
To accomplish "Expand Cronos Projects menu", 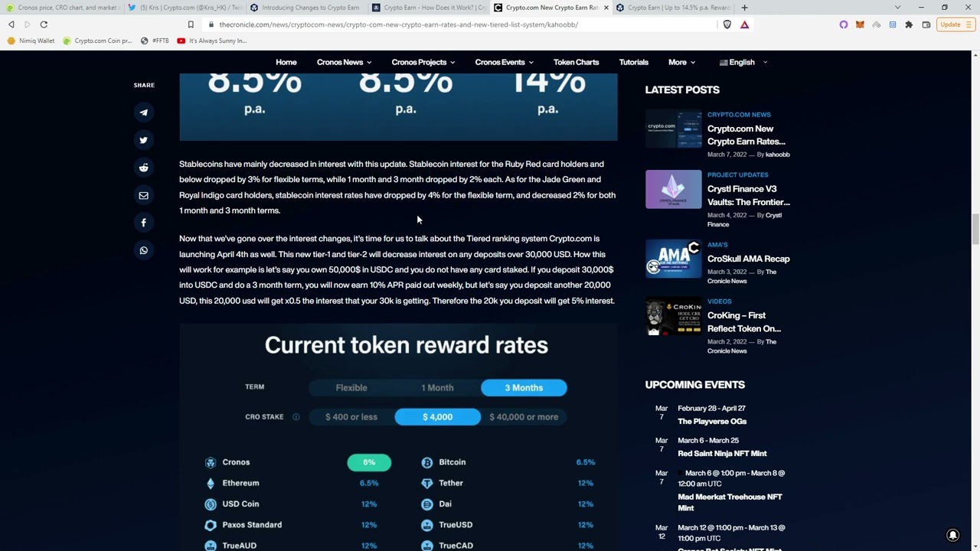I will pyautogui.click(x=423, y=62).
